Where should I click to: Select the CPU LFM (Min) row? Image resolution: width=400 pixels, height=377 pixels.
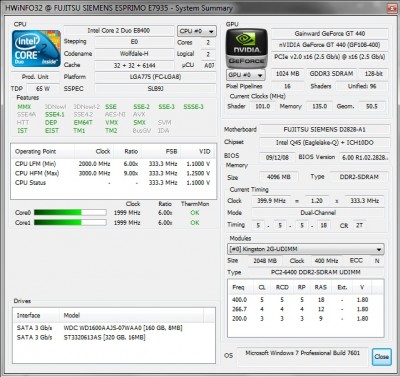(x=113, y=164)
